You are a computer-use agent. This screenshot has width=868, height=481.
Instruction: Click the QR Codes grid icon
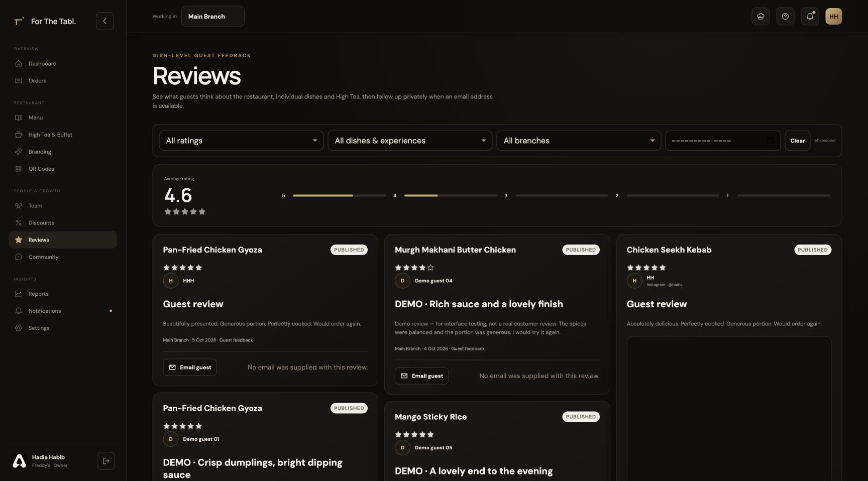click(x=19, y=169)
